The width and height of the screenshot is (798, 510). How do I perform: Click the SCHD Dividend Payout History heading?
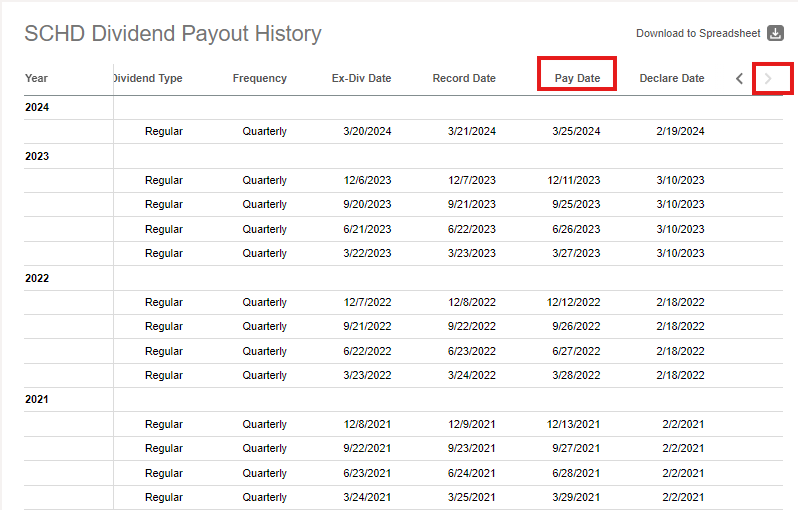tap(173, 34)
